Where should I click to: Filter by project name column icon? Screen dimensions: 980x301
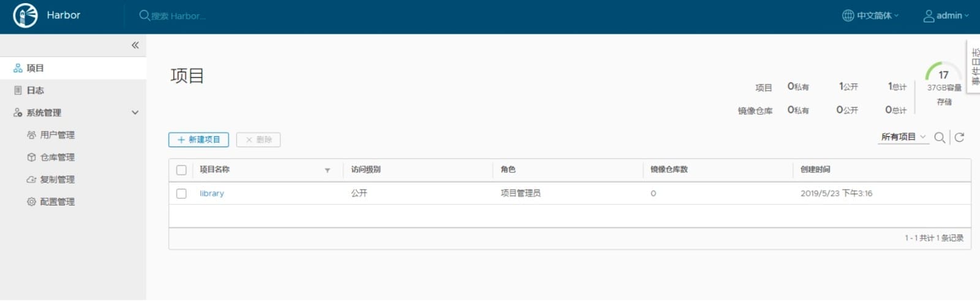pyautogui.click(x=327, y=170)
